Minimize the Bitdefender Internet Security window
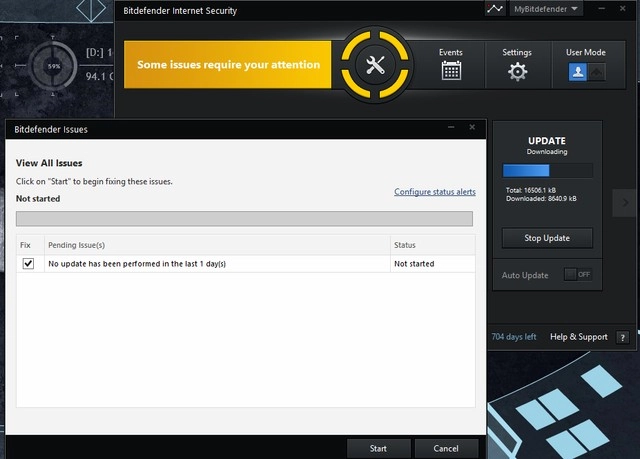The width and height of the screenshot is (640, 459). pos(602,9)
